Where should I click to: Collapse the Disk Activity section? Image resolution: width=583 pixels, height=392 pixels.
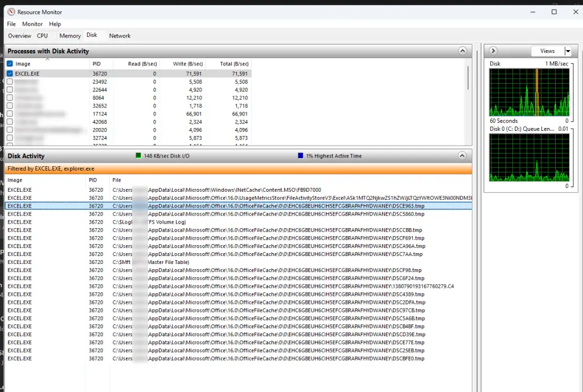point(462,155)
